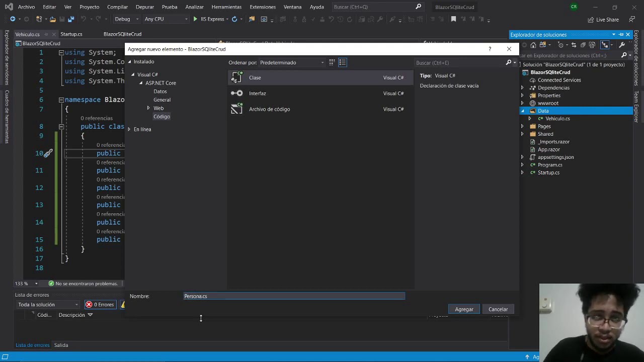This screenshot has width=644, height=362.
Task: Select Código category in template tree
Action: click(x=162, y=117)
